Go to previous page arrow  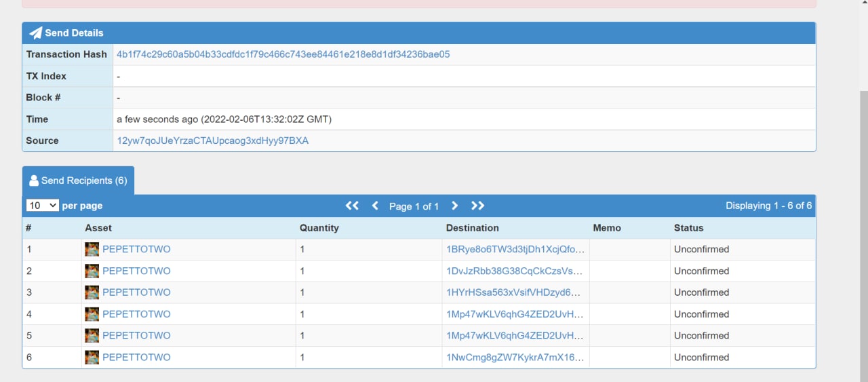click(x=375, y=206)
